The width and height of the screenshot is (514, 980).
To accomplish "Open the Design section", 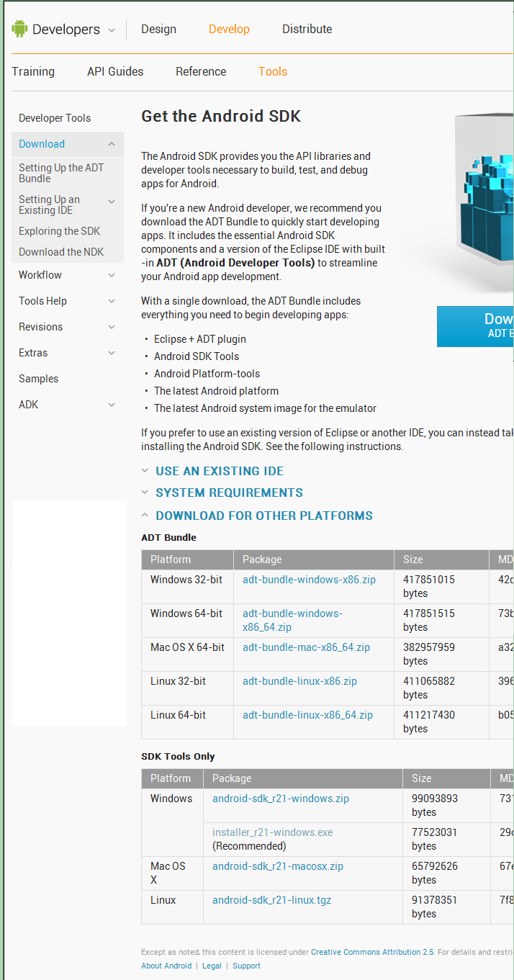I will (158, 30).
